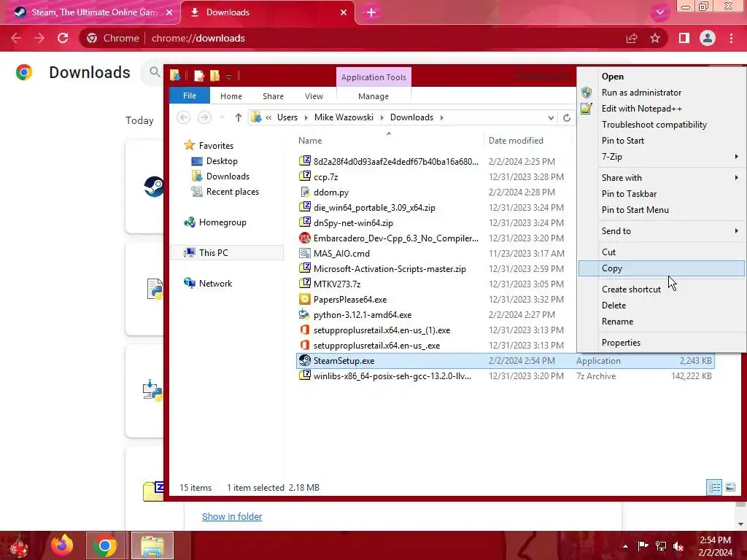Open new tab with plus button

tap(371, 12)
